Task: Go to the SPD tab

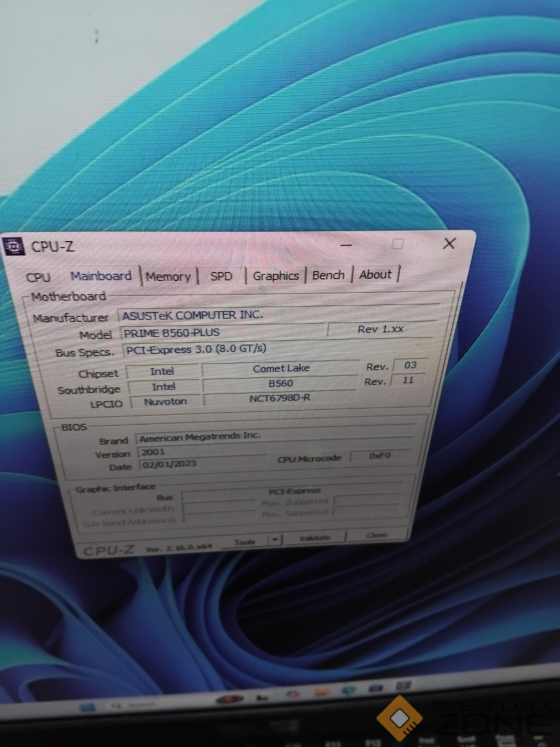Action: [x=221, y=276]
